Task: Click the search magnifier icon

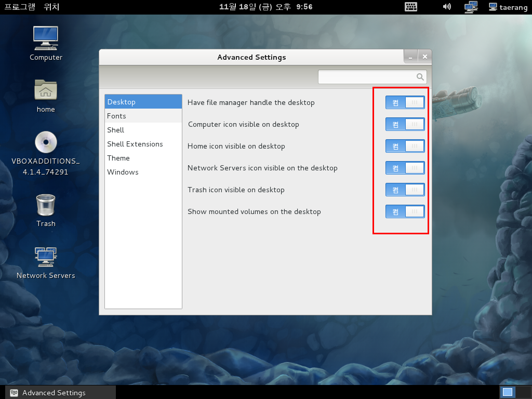Action: (x=420, y=77)
